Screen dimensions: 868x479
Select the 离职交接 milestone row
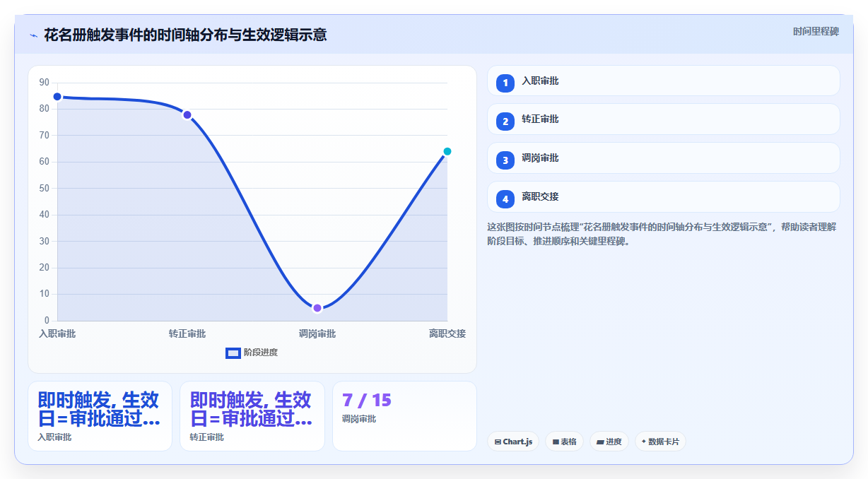[x=664, y=196]
